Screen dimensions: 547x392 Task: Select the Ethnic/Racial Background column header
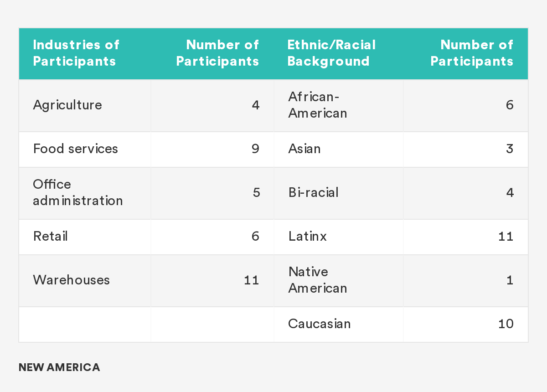(x=332, y=53)
